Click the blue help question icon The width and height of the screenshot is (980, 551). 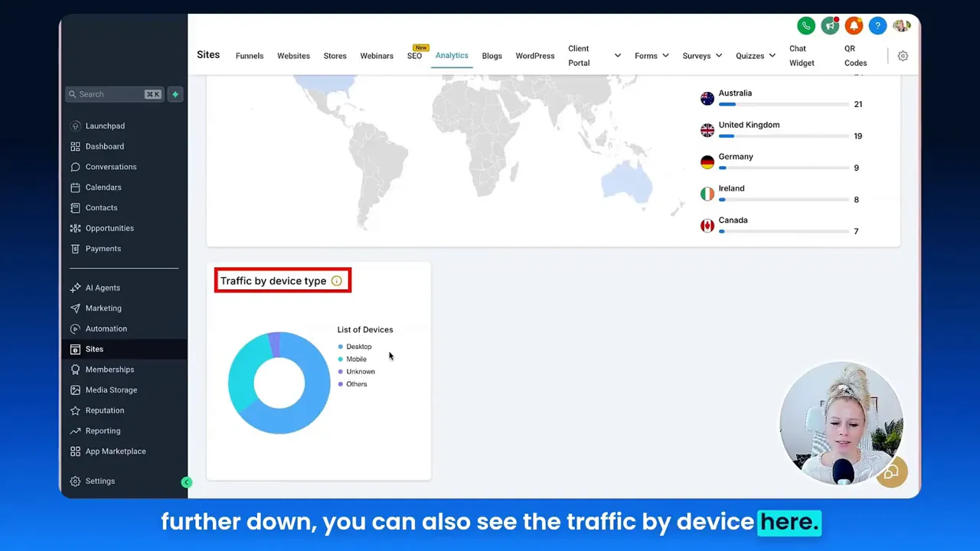point(877,26)
